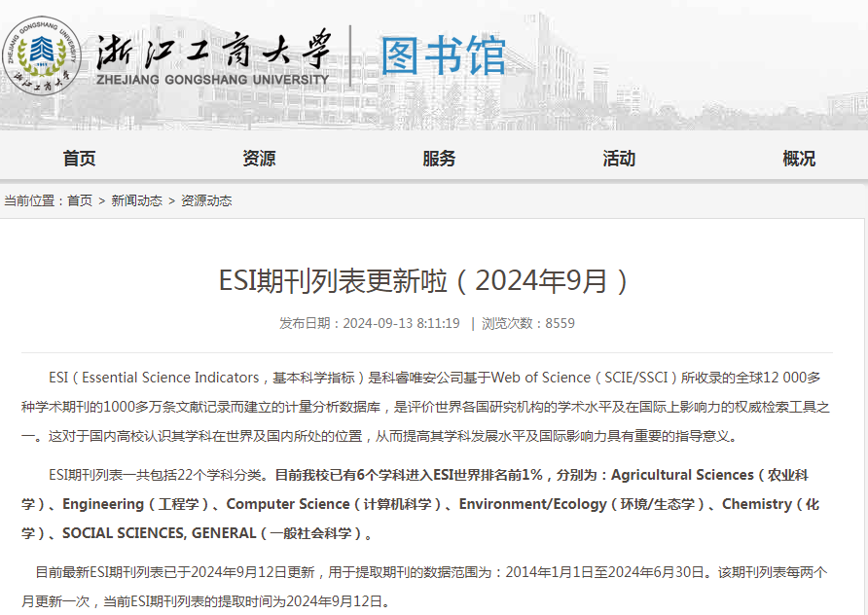Click 首页 in the breadcrumb trail
Viewport: 868px width, 615px height.
pyautogui.click(x=80, y=200)
